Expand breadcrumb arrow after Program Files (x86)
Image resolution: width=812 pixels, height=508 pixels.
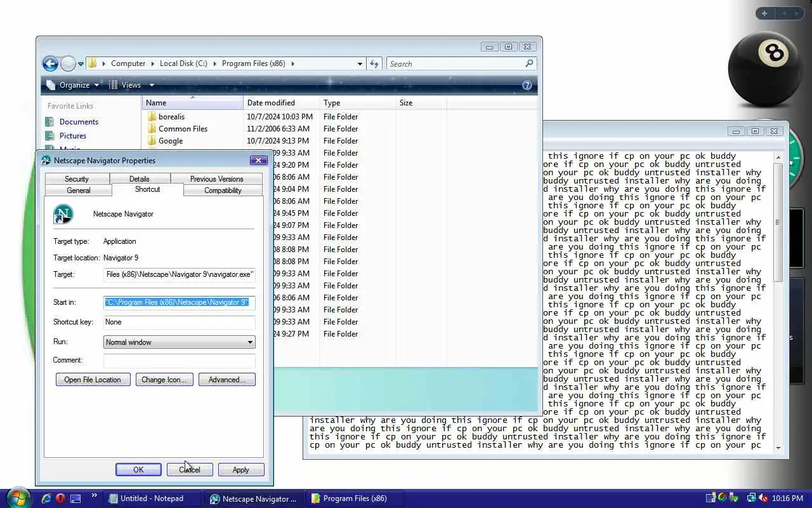292,63
